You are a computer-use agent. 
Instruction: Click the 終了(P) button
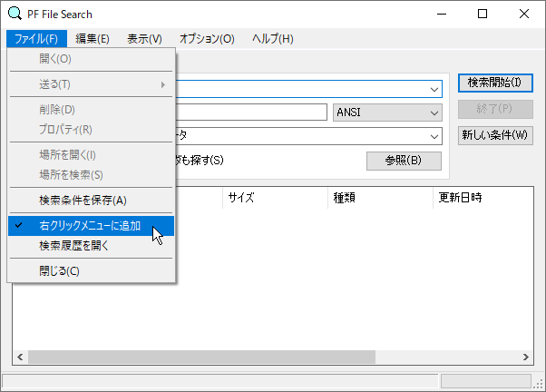[495, 109]
